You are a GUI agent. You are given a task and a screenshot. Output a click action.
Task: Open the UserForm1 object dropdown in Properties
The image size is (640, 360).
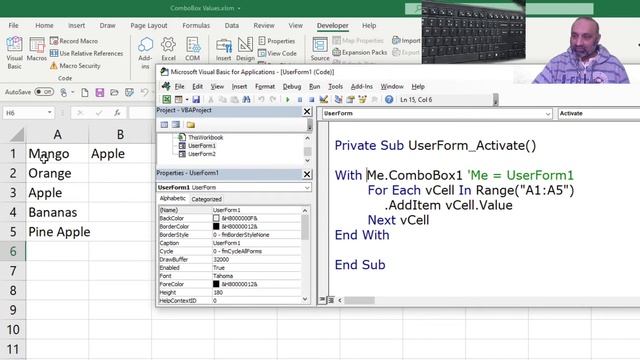point(307,187)
